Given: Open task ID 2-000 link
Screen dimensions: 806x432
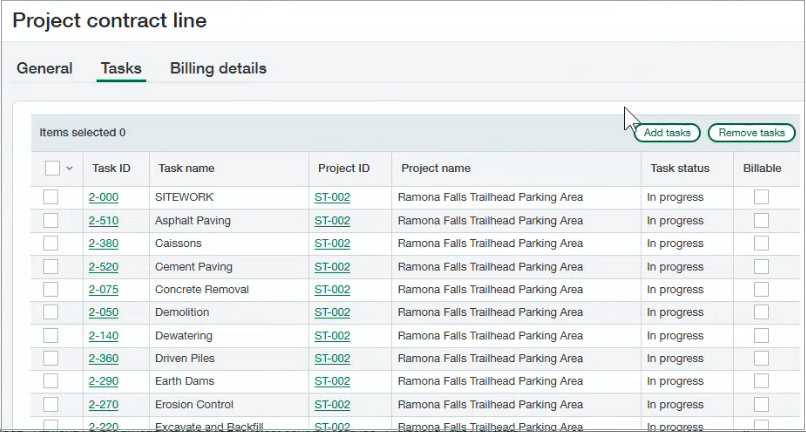Looking at the screenshot, I should [103, 198].
